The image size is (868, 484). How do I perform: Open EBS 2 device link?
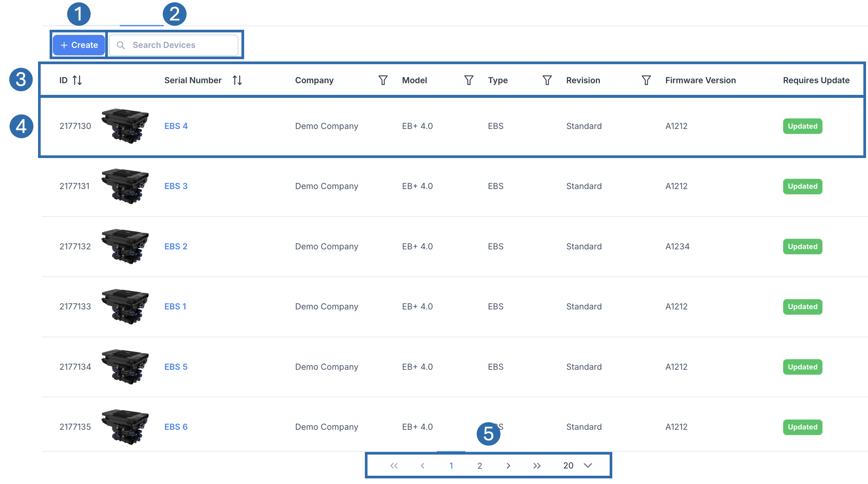(176, 246)
